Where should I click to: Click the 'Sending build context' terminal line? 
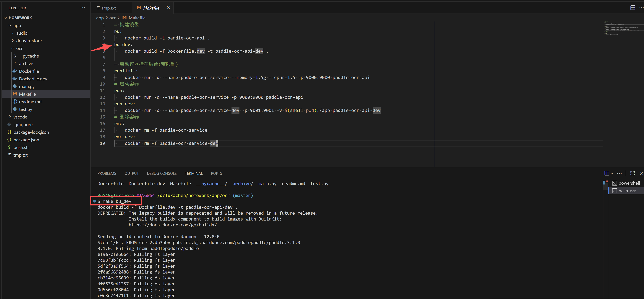(x=158, y=236)
